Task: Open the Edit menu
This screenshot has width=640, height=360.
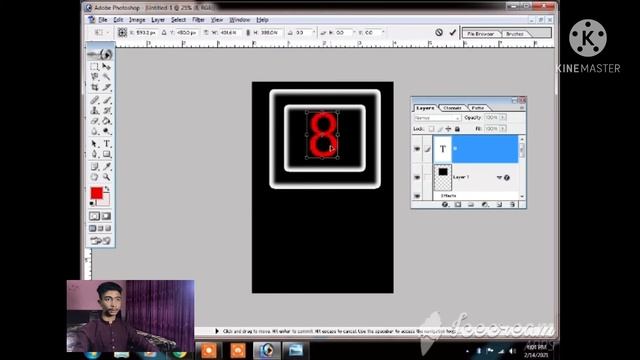Action: 118,20
